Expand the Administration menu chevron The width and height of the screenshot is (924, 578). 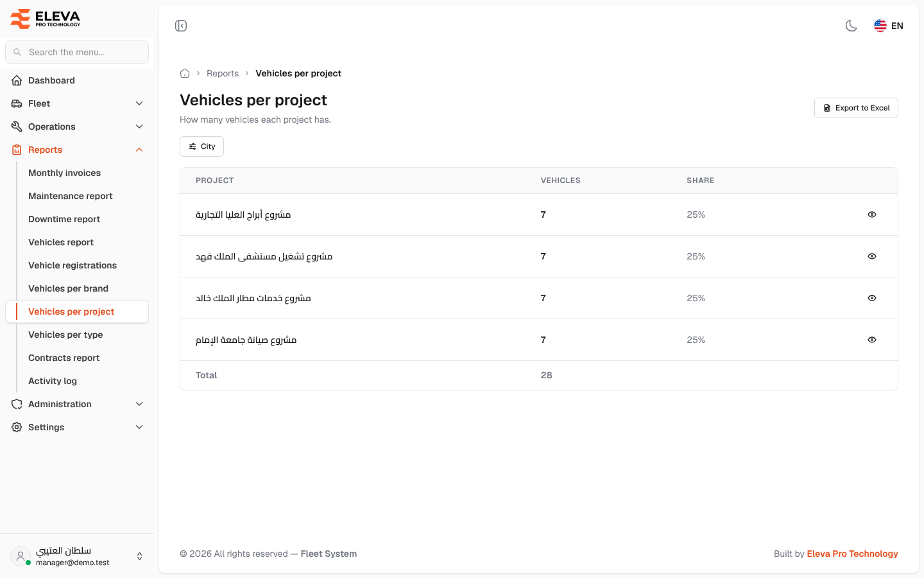139,404
